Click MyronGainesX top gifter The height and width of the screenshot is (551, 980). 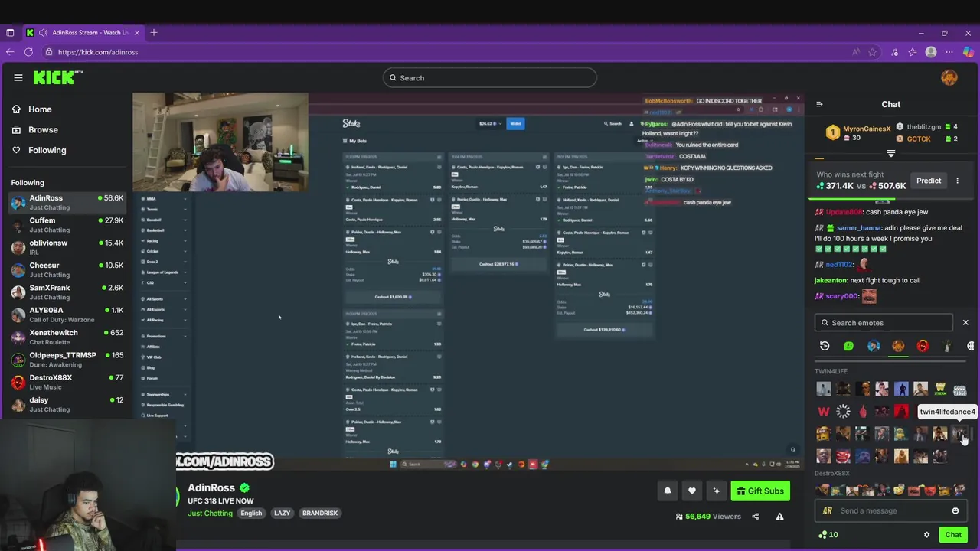(867, 129)
